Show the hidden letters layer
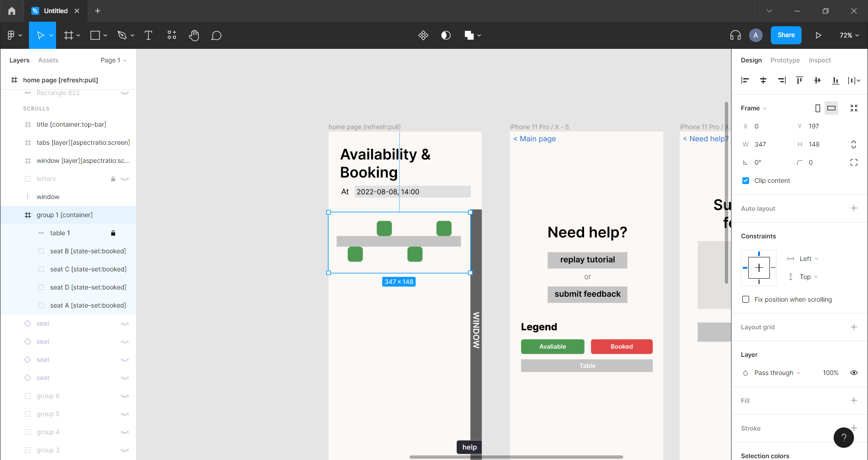This screenshot has width=868, height=460. 125,179
